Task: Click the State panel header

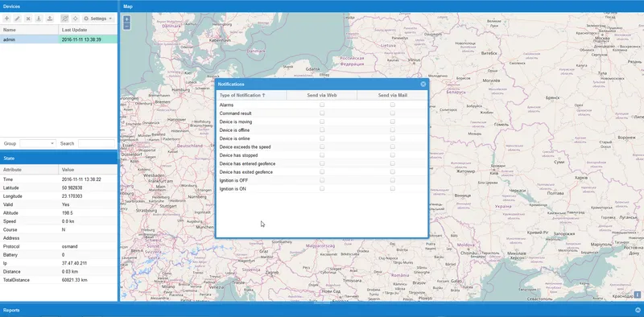Action: (59, 158)
